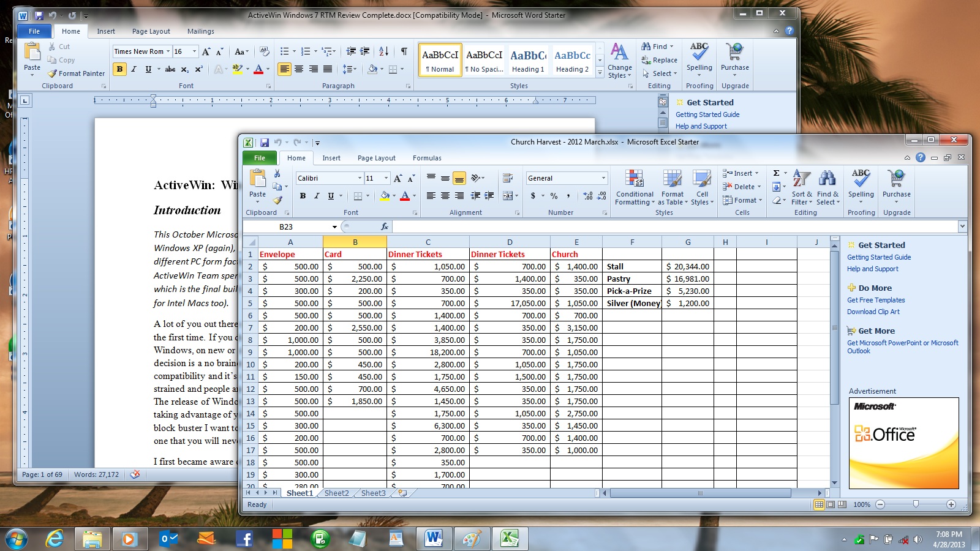Toggle Align Text Right in Excel
The width and height of the screenshot is (980, 551).
[459, 196]
